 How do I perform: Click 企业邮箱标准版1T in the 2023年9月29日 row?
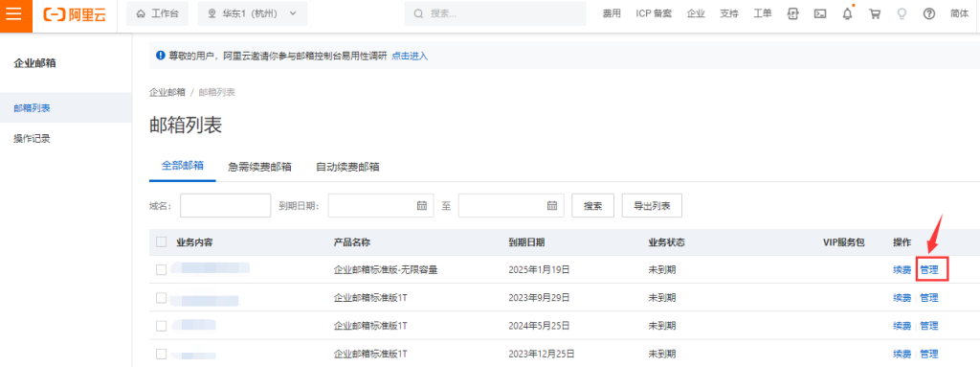tap(370, 298)
